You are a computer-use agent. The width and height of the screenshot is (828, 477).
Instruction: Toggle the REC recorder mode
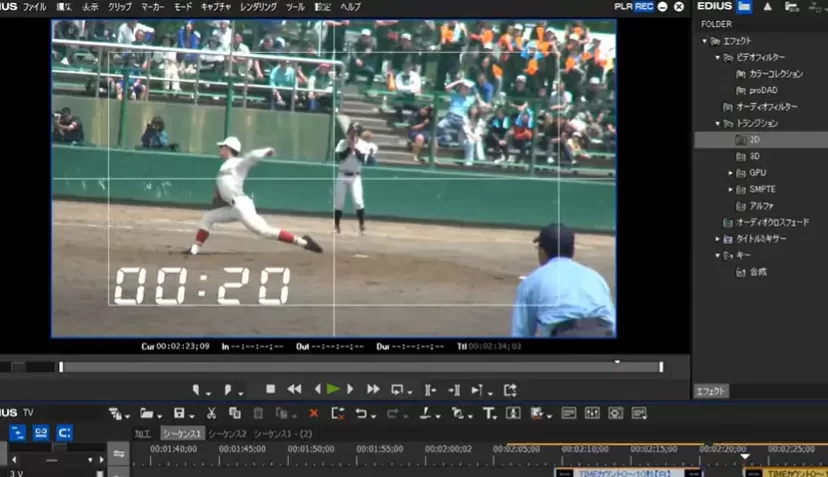pos(643,6)
